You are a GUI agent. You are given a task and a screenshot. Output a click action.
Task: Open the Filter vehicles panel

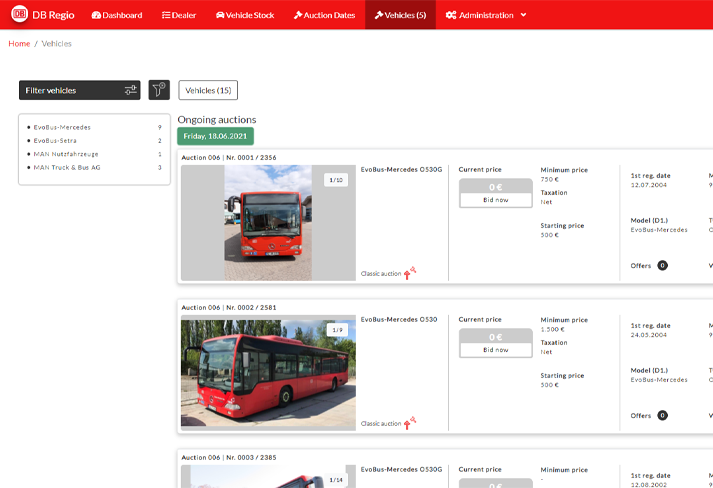pos(80,91)
